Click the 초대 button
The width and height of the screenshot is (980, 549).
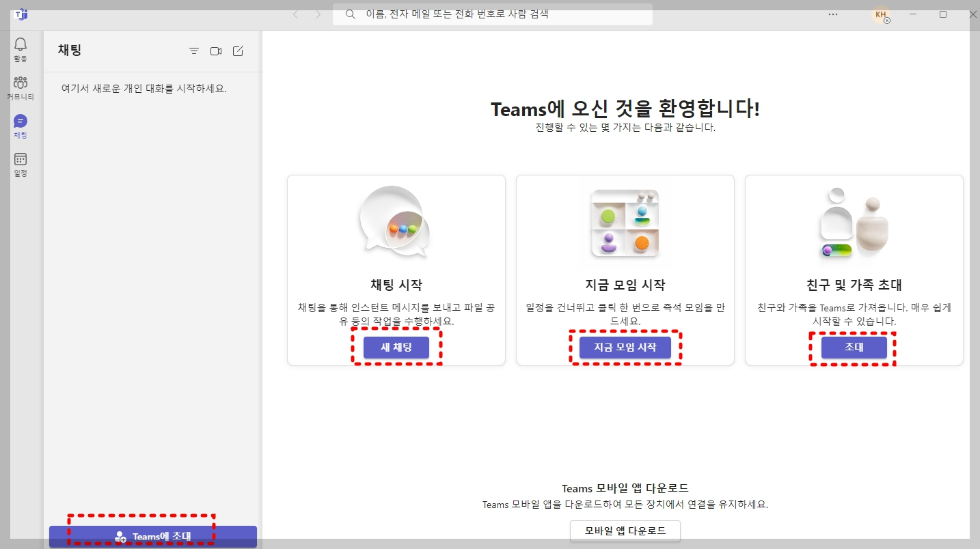[854, 348]
